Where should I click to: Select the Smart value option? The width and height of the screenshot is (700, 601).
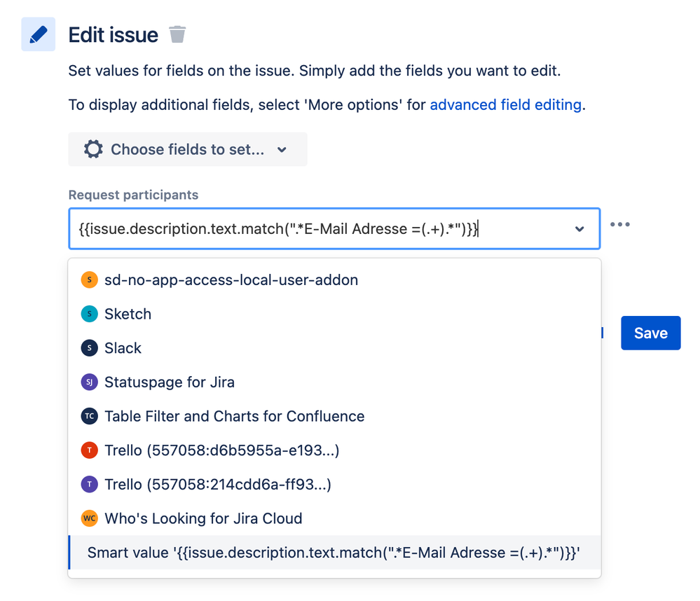click(x=335, y=553)
